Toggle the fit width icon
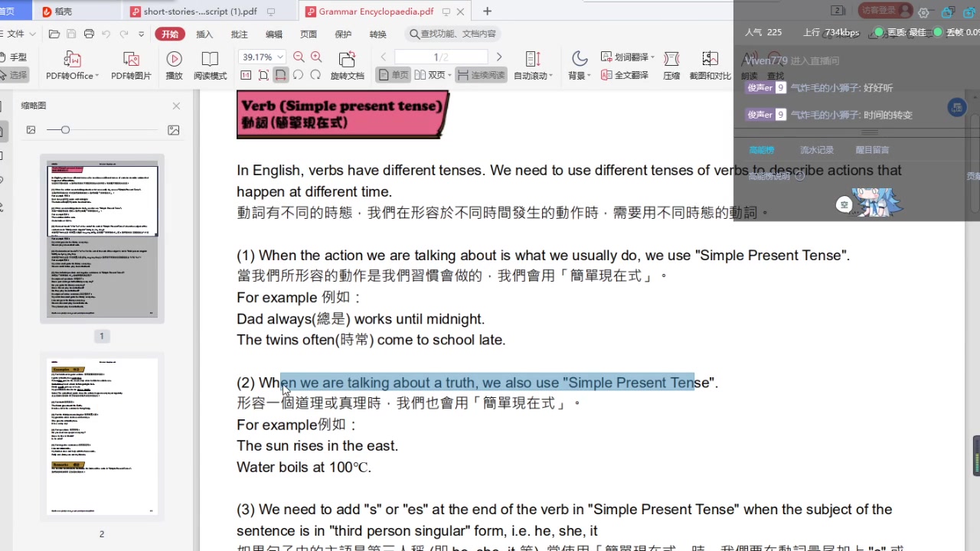 point(281,75)
